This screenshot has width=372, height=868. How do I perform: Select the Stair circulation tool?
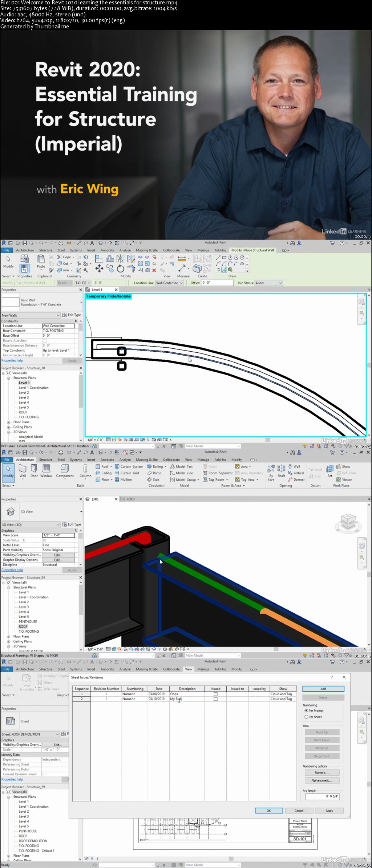point(153,480)
